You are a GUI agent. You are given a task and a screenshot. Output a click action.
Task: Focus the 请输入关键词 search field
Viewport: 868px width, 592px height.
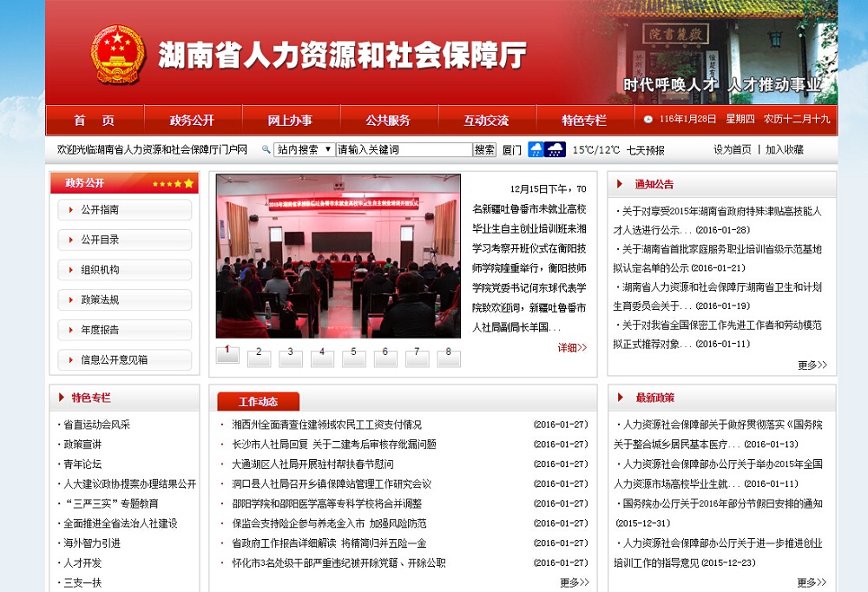click(x=404, y=149)
